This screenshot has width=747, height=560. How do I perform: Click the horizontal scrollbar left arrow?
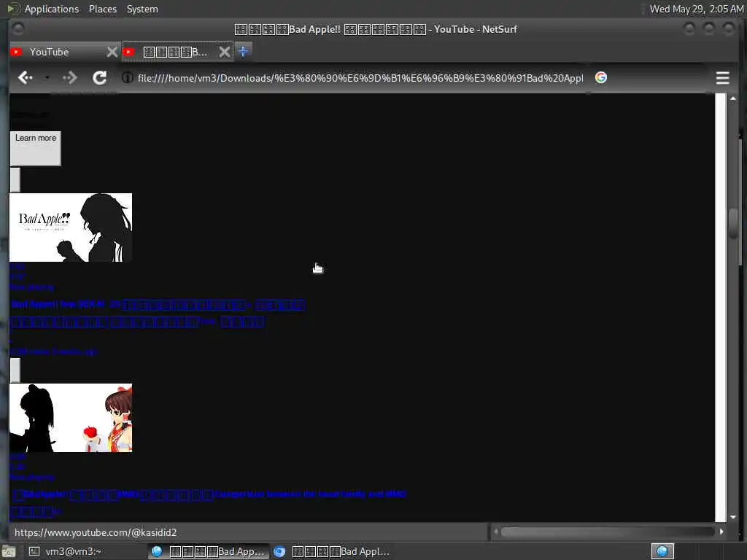pos(496,532)
